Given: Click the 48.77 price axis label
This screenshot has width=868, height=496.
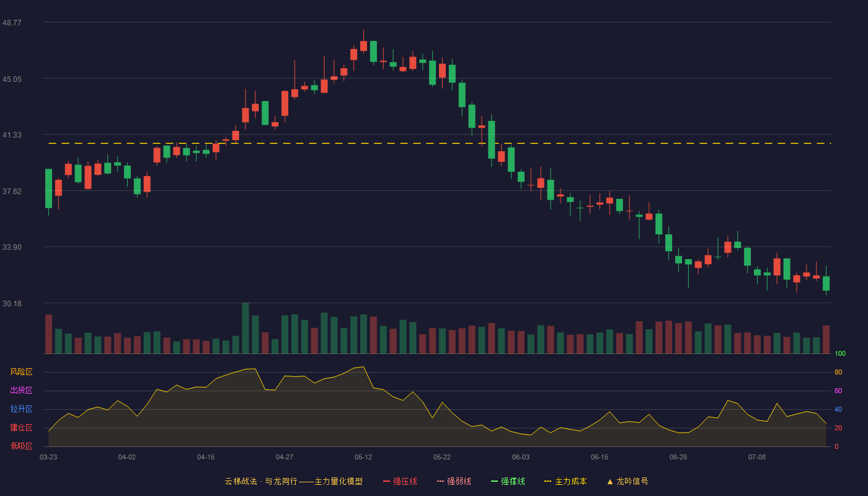Looking at the screenshot, I should [12, 22].
